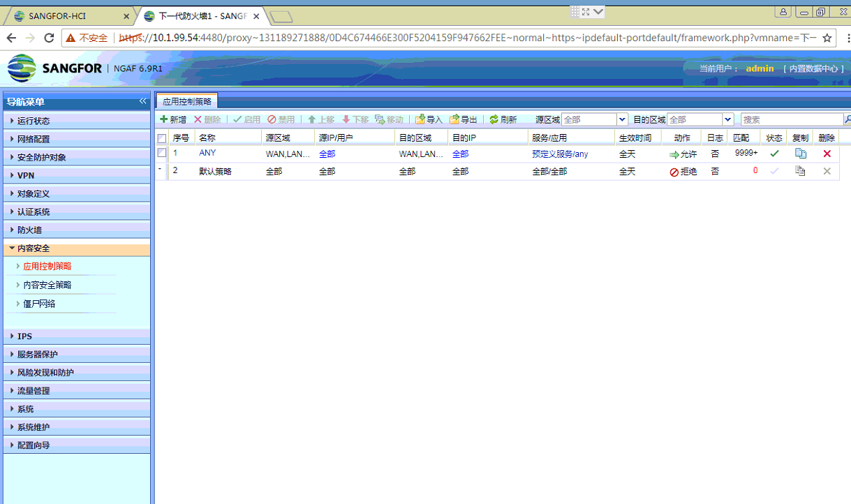Image resolution: width=851 pixels, height=504 pixels.
Task: Tick the select-all checkbox in table header
Action: [162, 138]
